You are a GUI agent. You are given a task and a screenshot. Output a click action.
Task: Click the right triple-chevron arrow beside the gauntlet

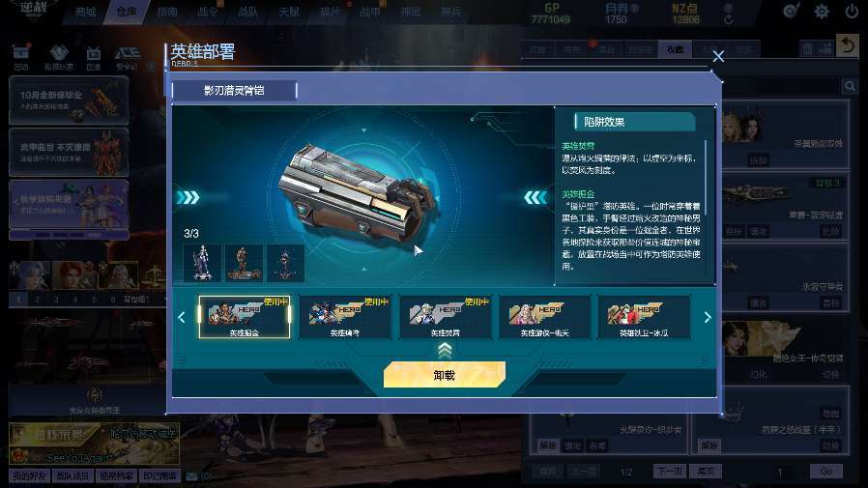click(535, 197)
